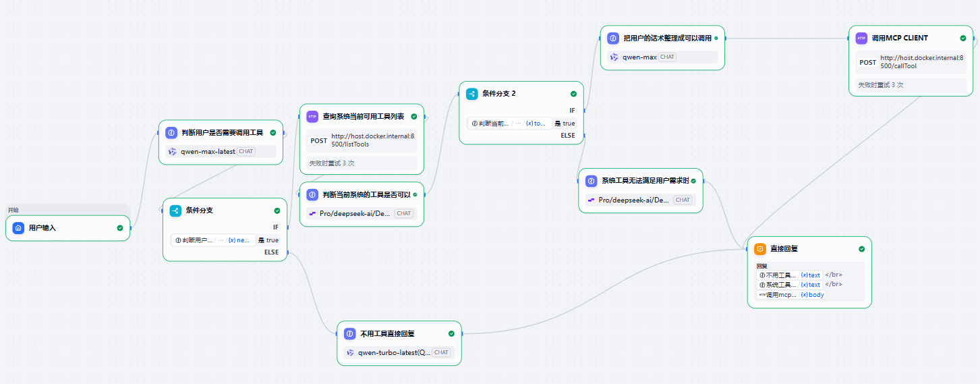
Task: Click green success check on 用户输入 node
Action: tap(120, 228)
